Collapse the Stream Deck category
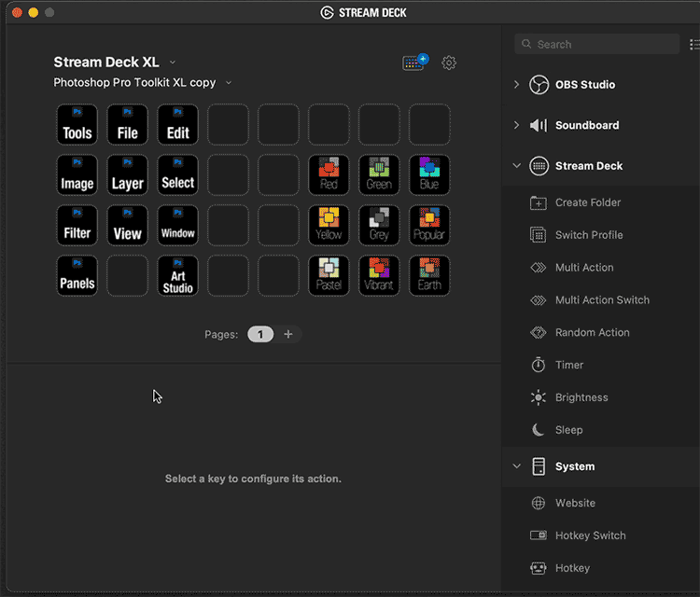The height and width of the screenshot is (597, 700). pyautogui.click(x=516, y=165)
